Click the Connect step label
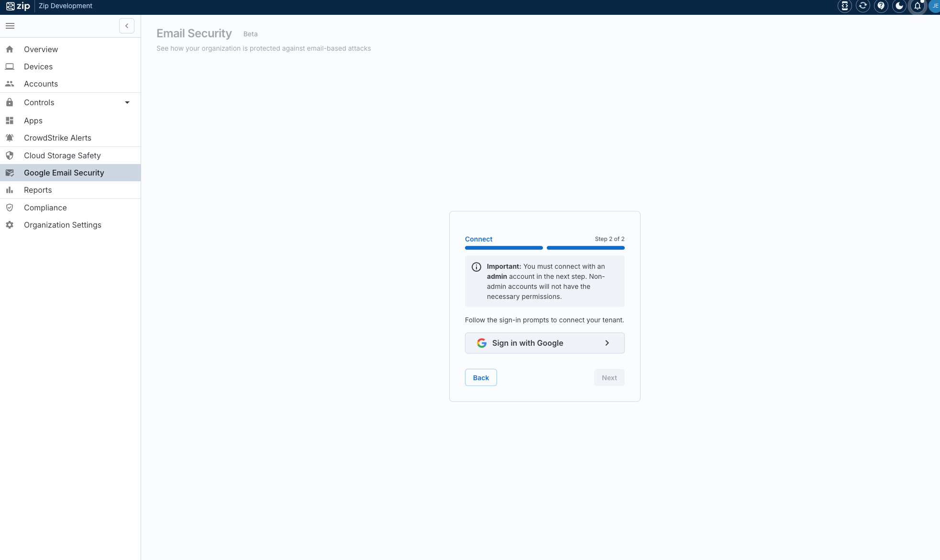Image resolution: width=940 pixels, height=560 pixels. (x=478, y=239)
